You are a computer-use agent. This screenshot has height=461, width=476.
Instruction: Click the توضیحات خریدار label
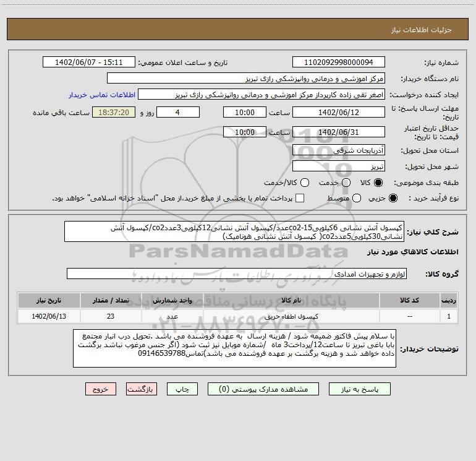[429, 349]
